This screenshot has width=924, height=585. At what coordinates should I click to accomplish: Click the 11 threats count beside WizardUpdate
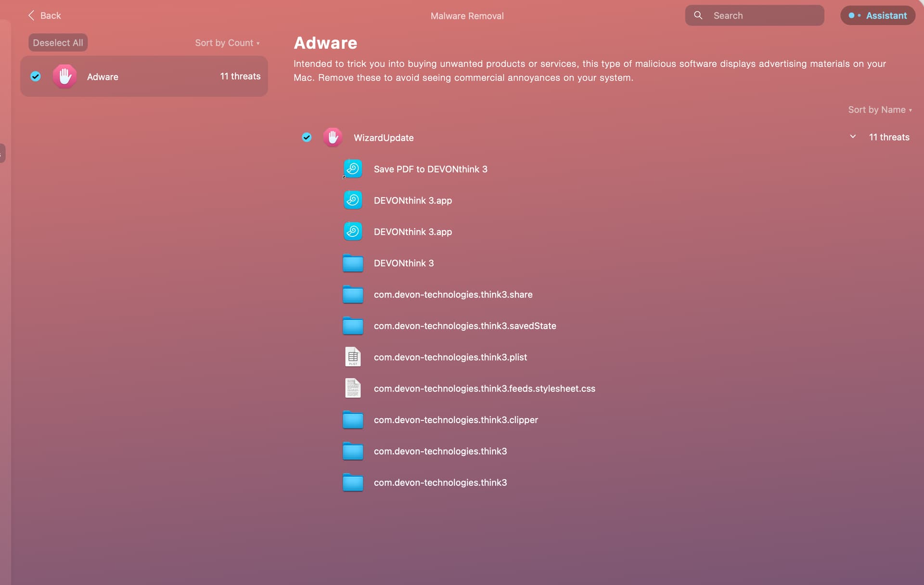coord(889,137)
